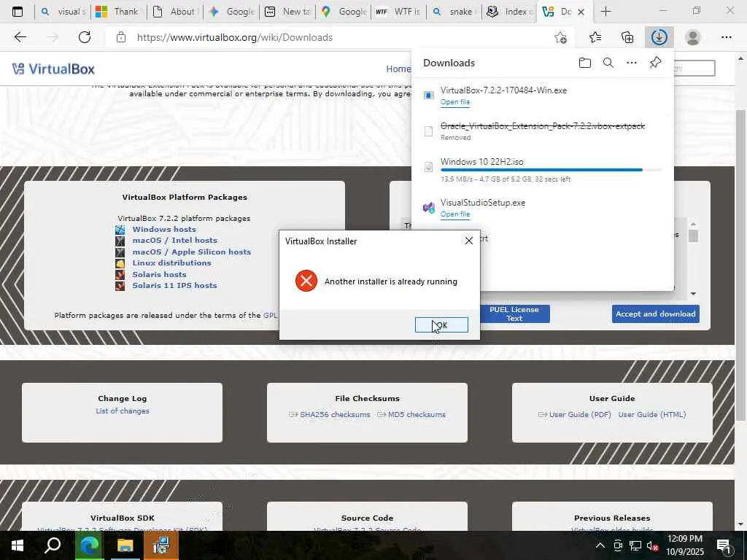Go back to previous page
The height and width of the screenshot is (560, 747).
pos(20,37)
